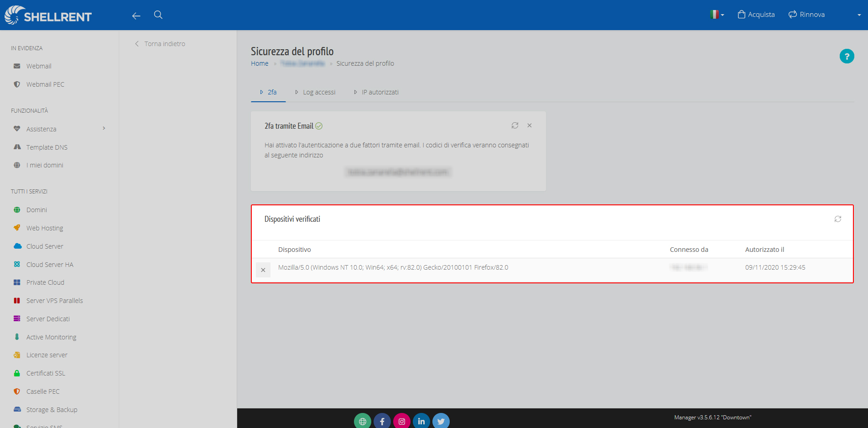Open Webmail from sidebar

tap(39, 66)
